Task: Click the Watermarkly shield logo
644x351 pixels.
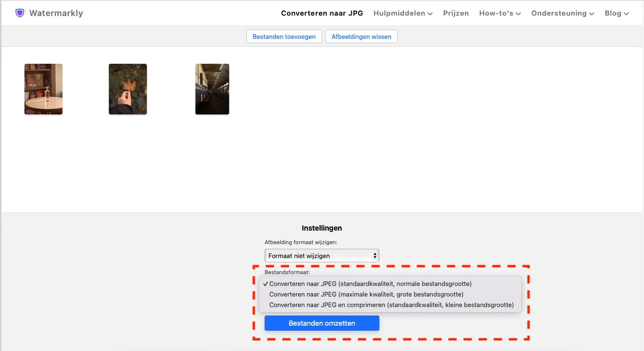Action: pyautogui.click(x=19, y=13)
